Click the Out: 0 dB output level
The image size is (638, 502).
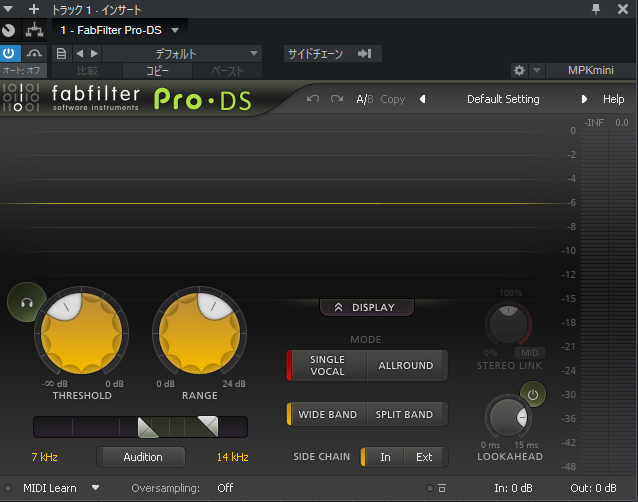click(593, 488)
